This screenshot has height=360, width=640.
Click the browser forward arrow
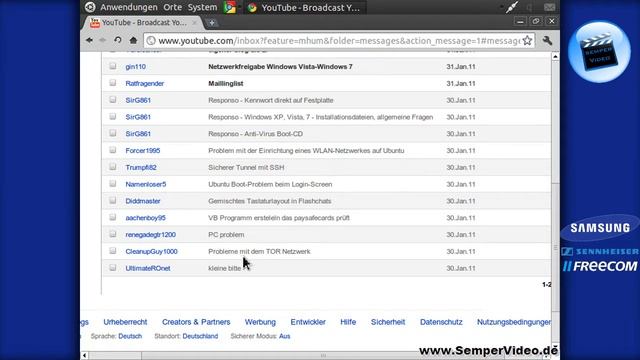click(103, 40)
